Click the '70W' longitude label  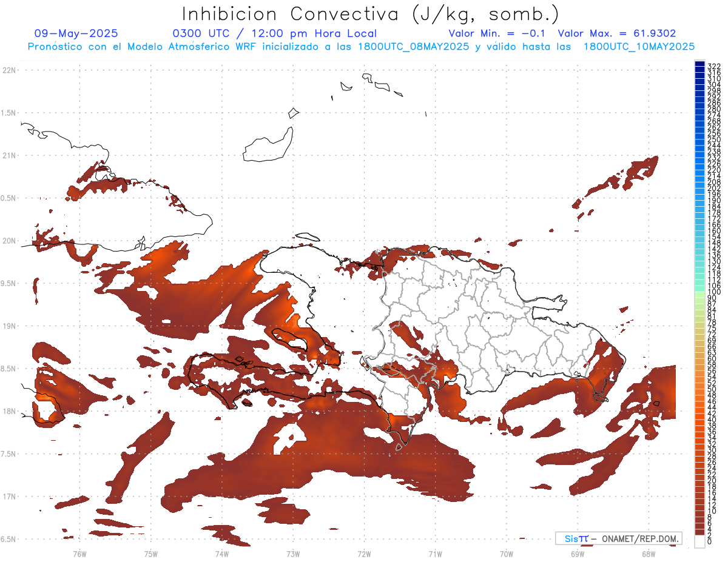(x=507, y=553)
